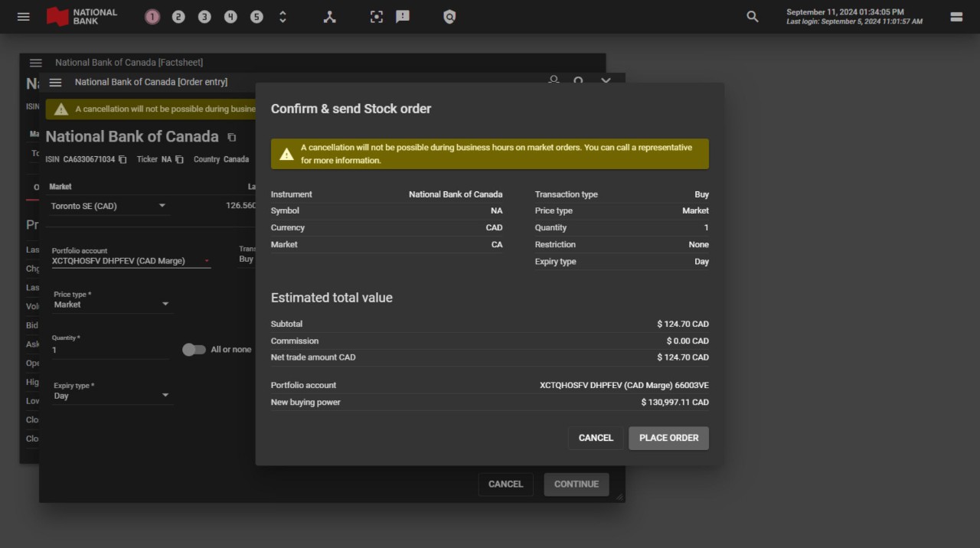Click the Transaction type value Buy
This screenshot has height=548, width=980.
pyautogui.click(x=701, y=194)
